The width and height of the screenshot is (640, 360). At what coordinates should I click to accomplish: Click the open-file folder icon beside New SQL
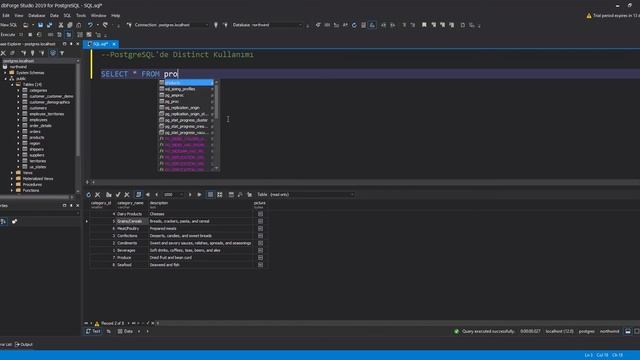coord(26,25)
